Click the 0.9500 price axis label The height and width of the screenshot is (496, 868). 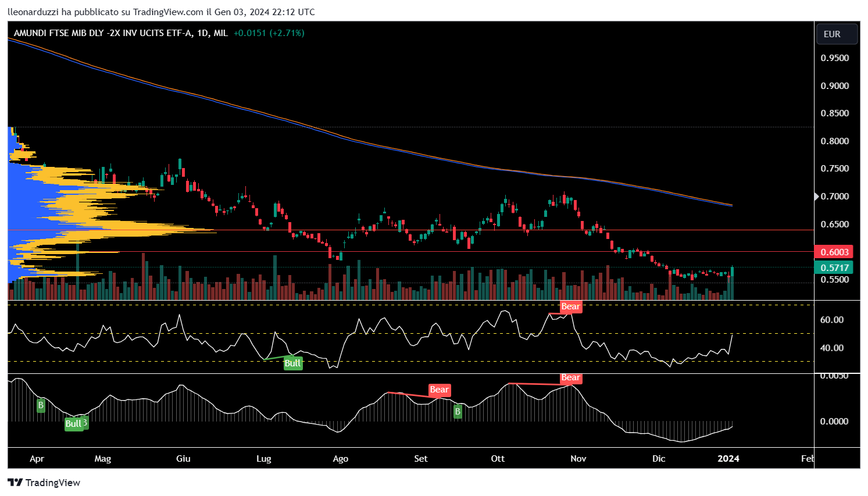pyautogui.click(x=835, y=58)
